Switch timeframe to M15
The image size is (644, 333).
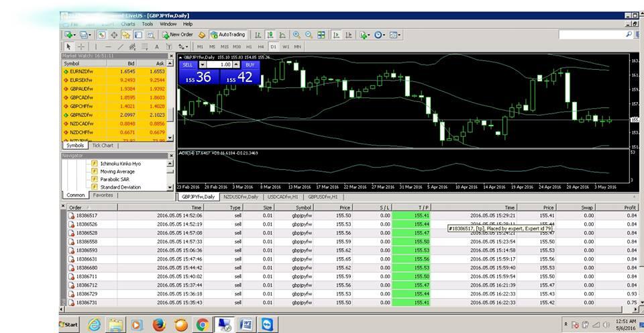click(x=225, y=46)
